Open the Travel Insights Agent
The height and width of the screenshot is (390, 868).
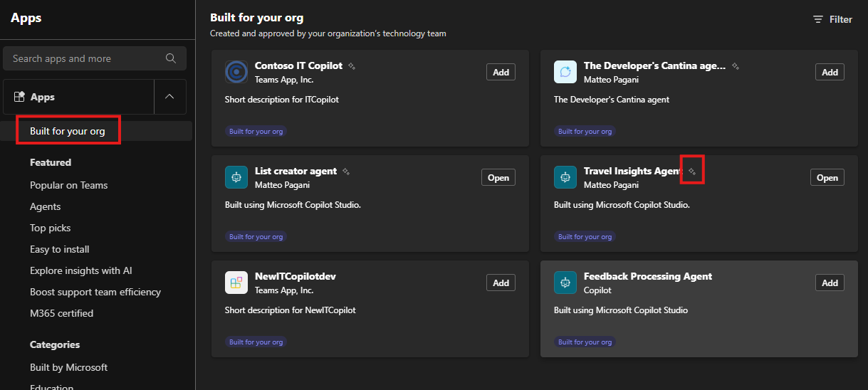pyautogui.click(x=827, y=177)
